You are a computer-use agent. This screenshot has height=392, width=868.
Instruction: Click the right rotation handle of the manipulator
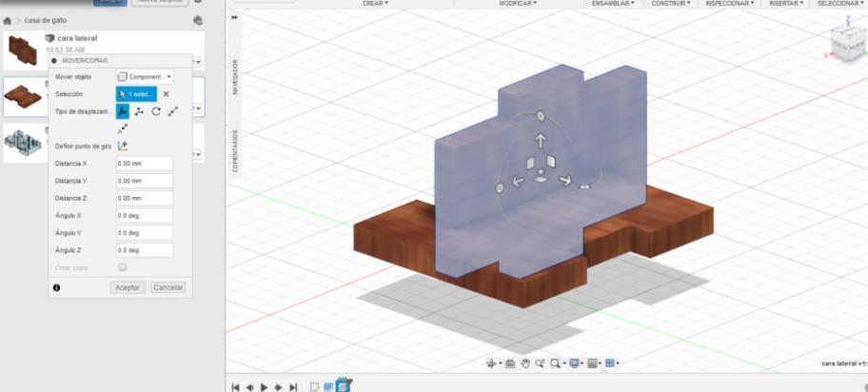[584, 187]
